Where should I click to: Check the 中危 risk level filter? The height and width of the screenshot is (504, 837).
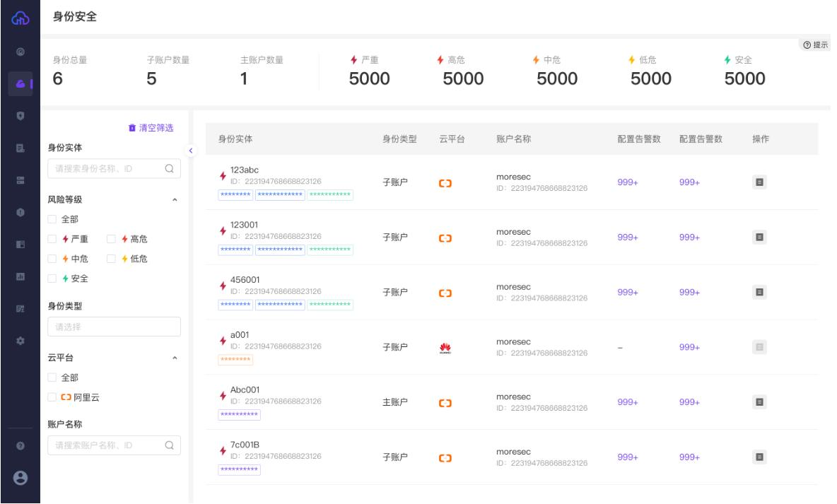click(52, 259)
